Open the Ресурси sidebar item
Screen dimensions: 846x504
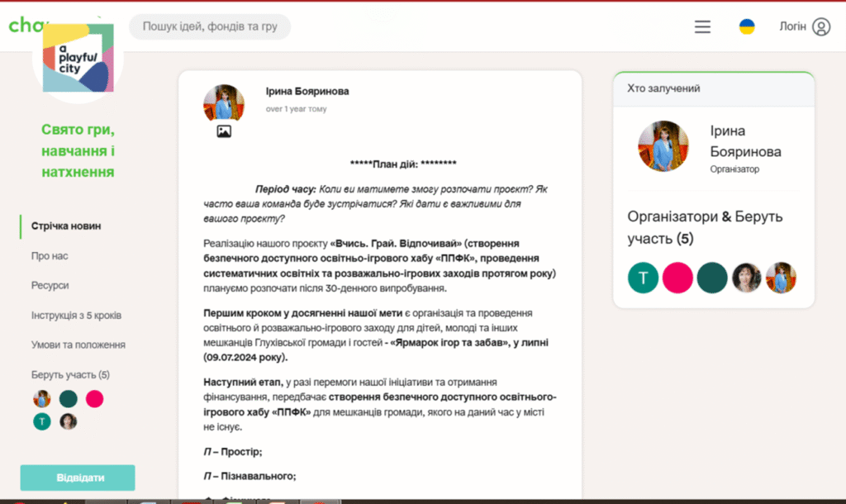pos(50,285)
